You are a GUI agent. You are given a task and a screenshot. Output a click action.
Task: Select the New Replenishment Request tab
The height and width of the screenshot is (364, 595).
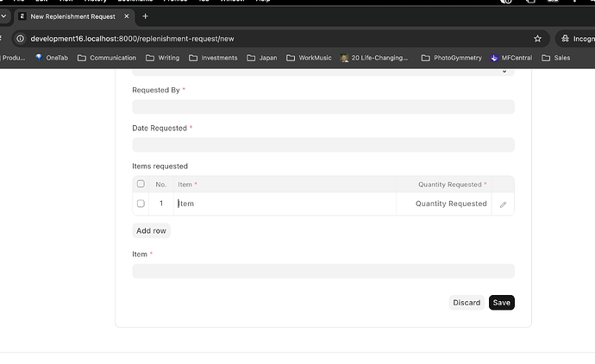74,16
